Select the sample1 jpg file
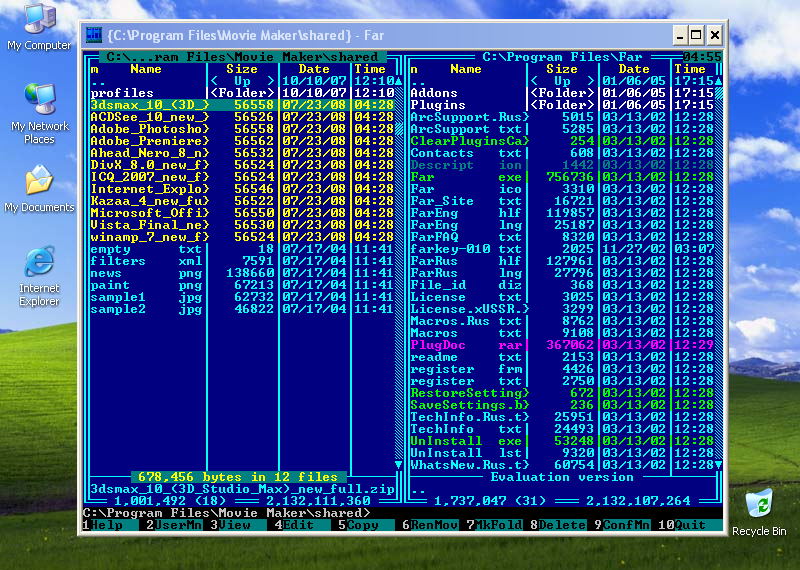The image size is (800, 570). (x=242, y=297)
